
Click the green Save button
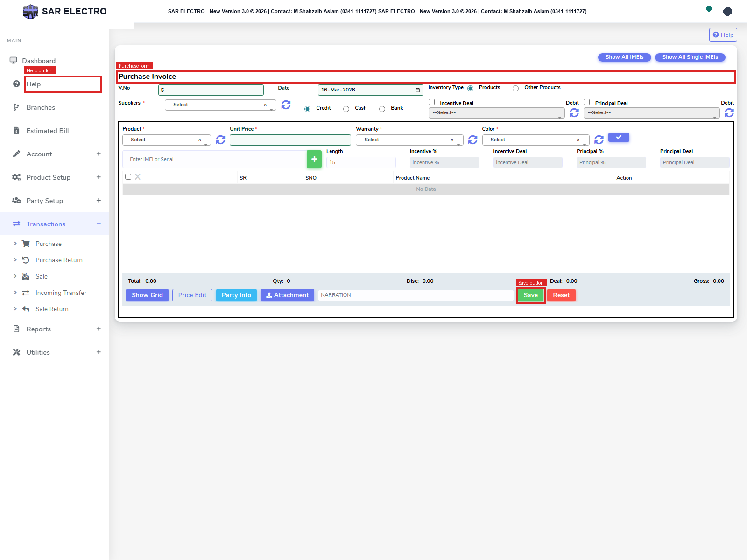tap(531, 295)
